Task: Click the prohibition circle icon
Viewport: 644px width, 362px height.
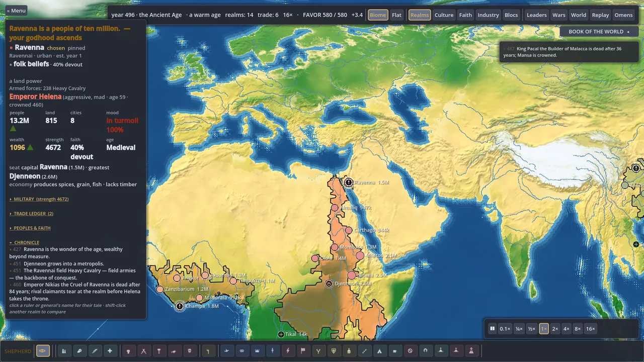Action: click(410, 351)
